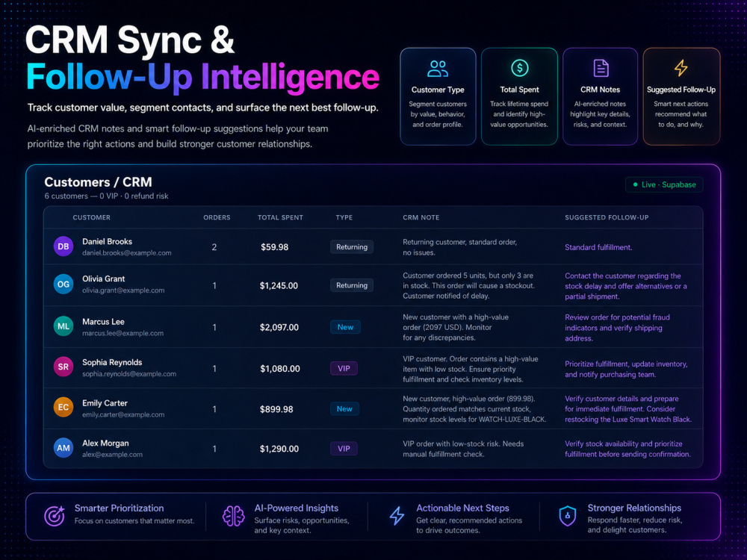Click the Smarter Prioritization target icon
Viewport: 747px width, 560px height.
[x=55, y=516]
